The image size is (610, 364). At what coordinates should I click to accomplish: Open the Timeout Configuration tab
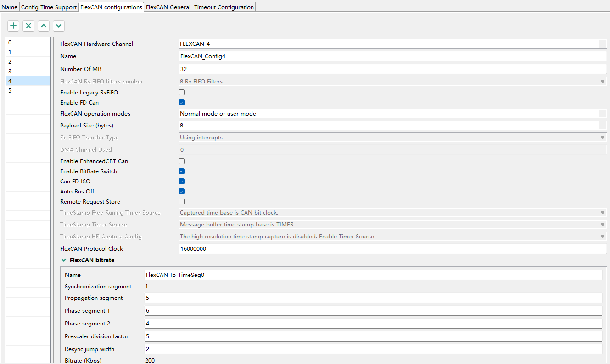[x=224, y=7]
